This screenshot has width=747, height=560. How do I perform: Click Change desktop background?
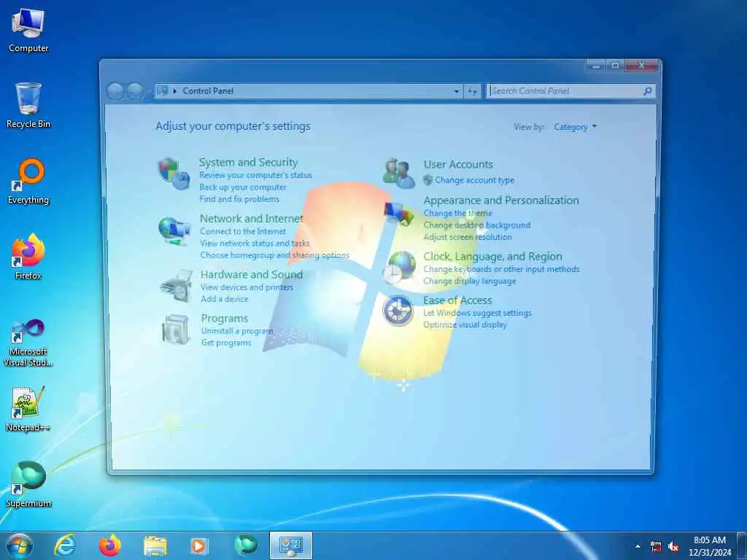pos(477,225)
